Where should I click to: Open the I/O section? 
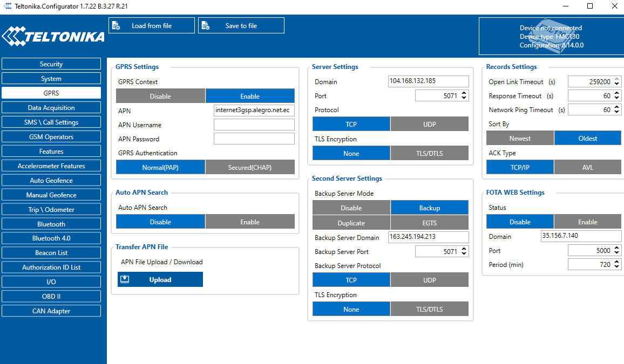(51, 281)
